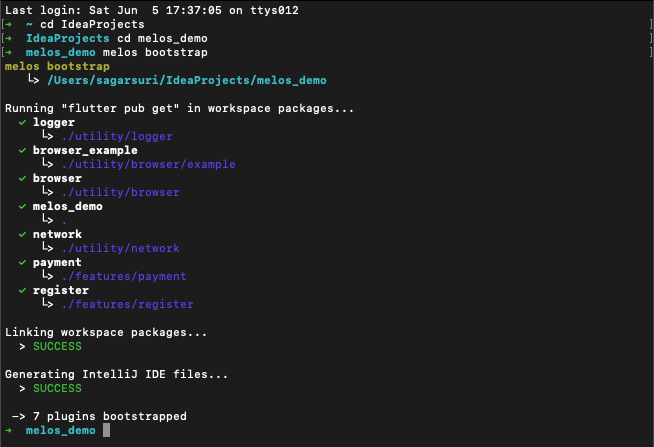
Task: Click the bold melos_demo package name
Action: [68, 206]
